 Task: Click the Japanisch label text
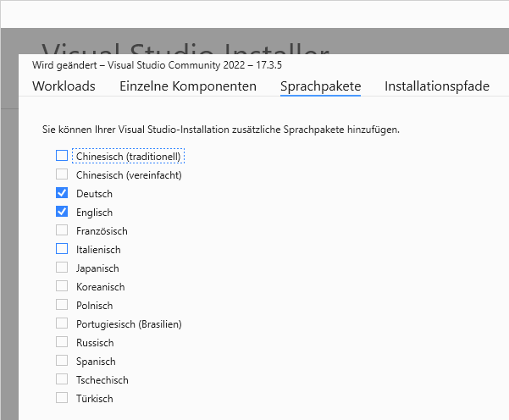tap(97, 268)
